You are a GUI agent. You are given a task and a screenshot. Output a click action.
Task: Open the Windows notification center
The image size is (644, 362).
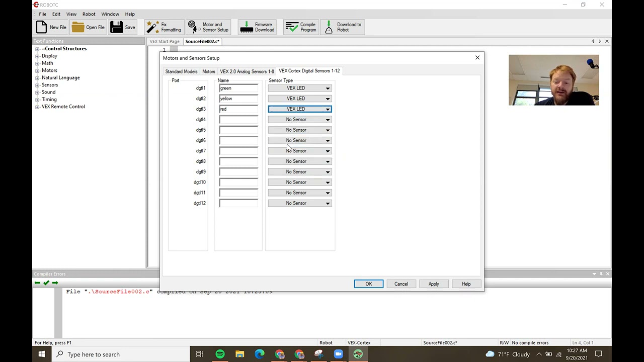tap(599, 354)
